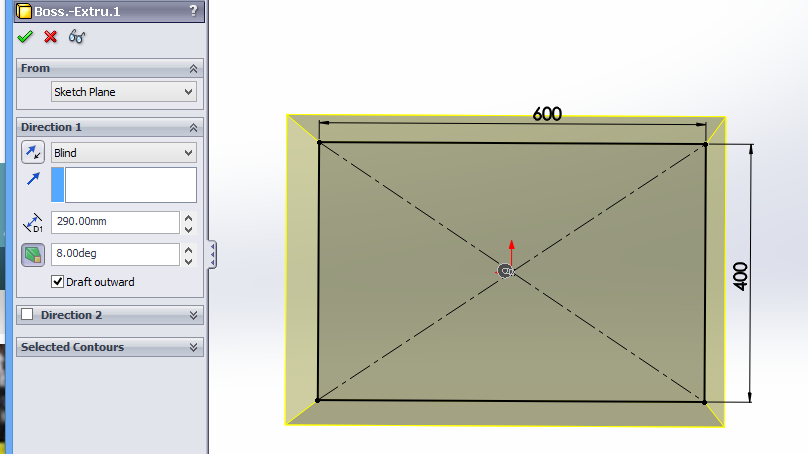
Task: Click the Draft On/Off button
Action: pyautogui.click(x=33, y=255)
